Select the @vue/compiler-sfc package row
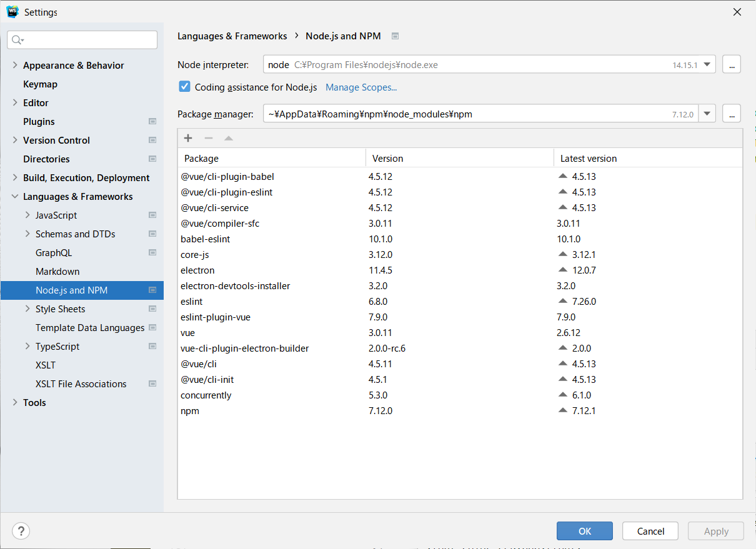 click(460, 223)
